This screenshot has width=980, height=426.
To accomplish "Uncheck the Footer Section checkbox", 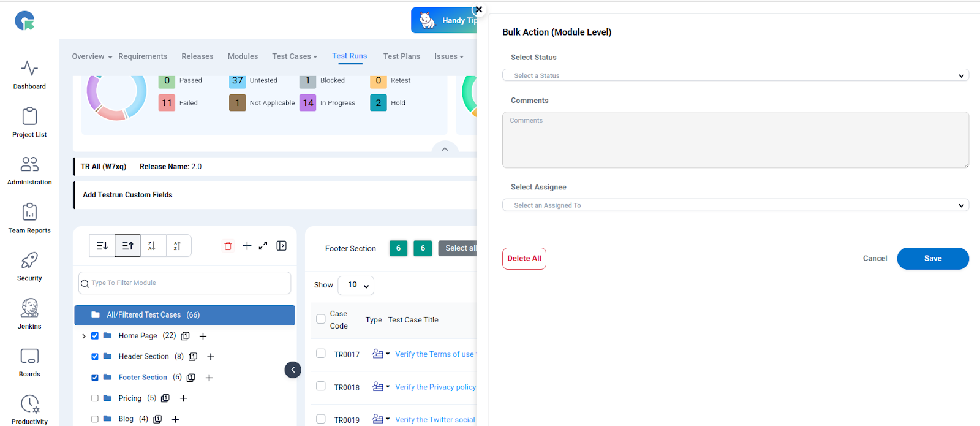I will [x=95, y=378].
